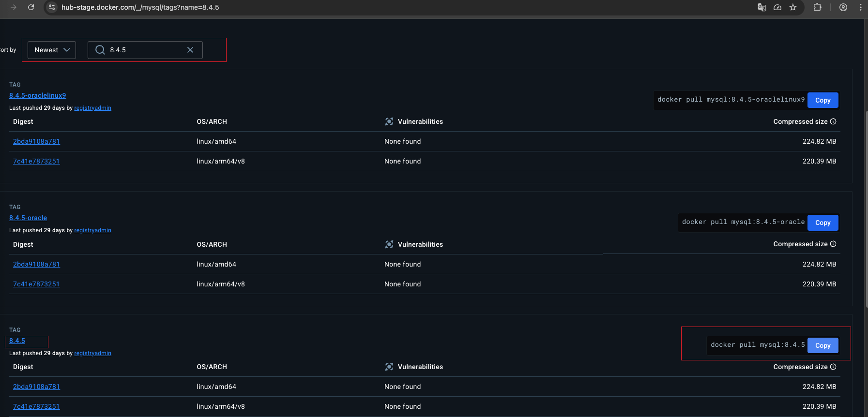This screenshot has width=868, height=417.
Task: Click Vulnerabilities scan icon in 8.4.5 section
Action: (x=389, y=367)
